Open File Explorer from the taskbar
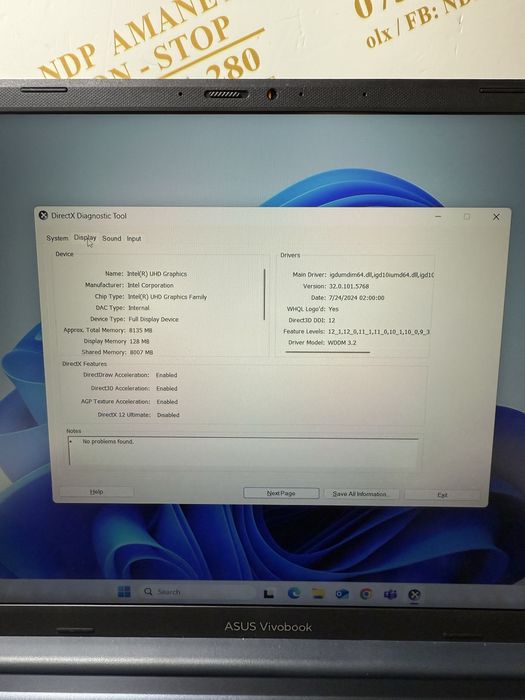This screenshot has width=525, height=700. coord(318,593)
